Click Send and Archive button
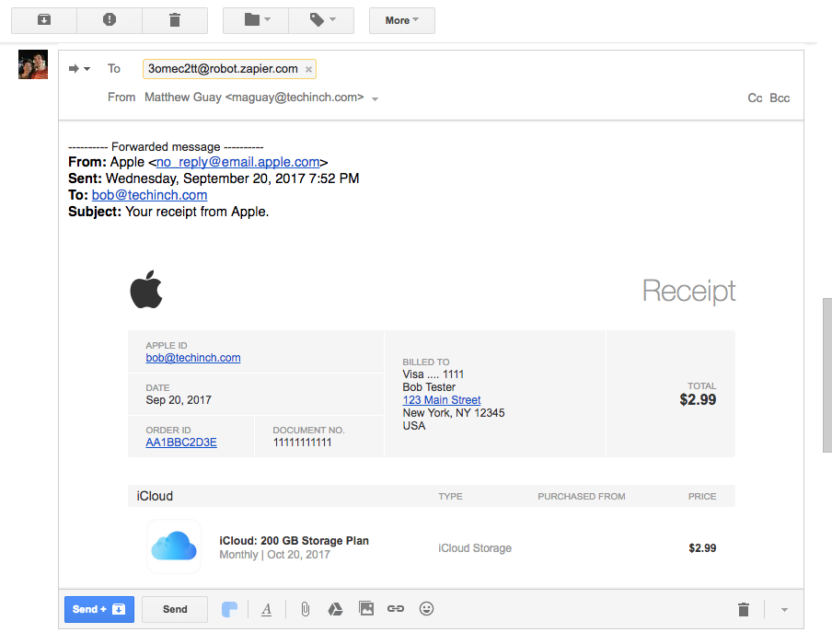The height and width of the screenshot is (644, 832). tap(99, 609)
